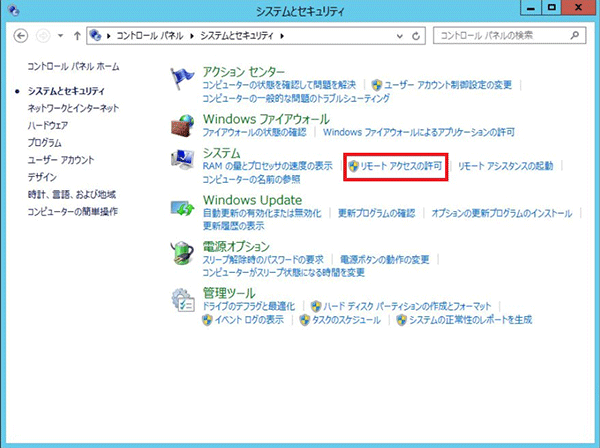600x448 pixels.
Task: Expand the chevron after コントロール パネル in the address bar
Action: coord(192,36)
